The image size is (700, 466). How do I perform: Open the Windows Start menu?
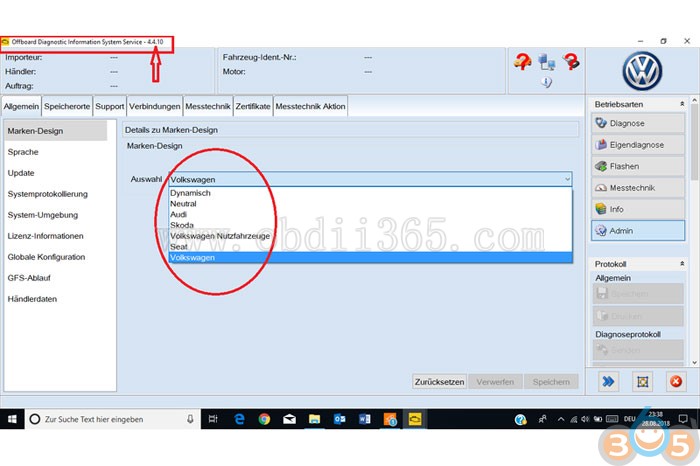[12, 419]
